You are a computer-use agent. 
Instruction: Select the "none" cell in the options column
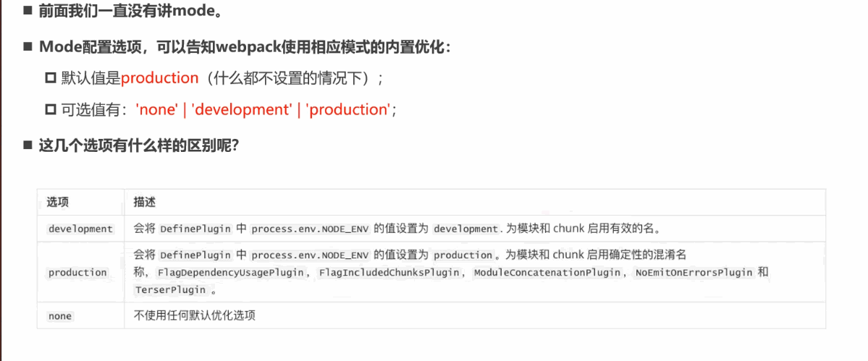click(60, 316)
